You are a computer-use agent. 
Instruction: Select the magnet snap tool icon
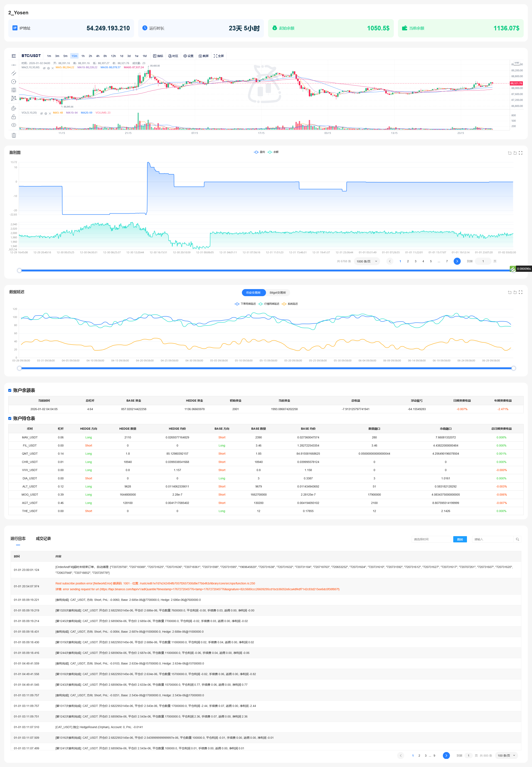[14, 108]
